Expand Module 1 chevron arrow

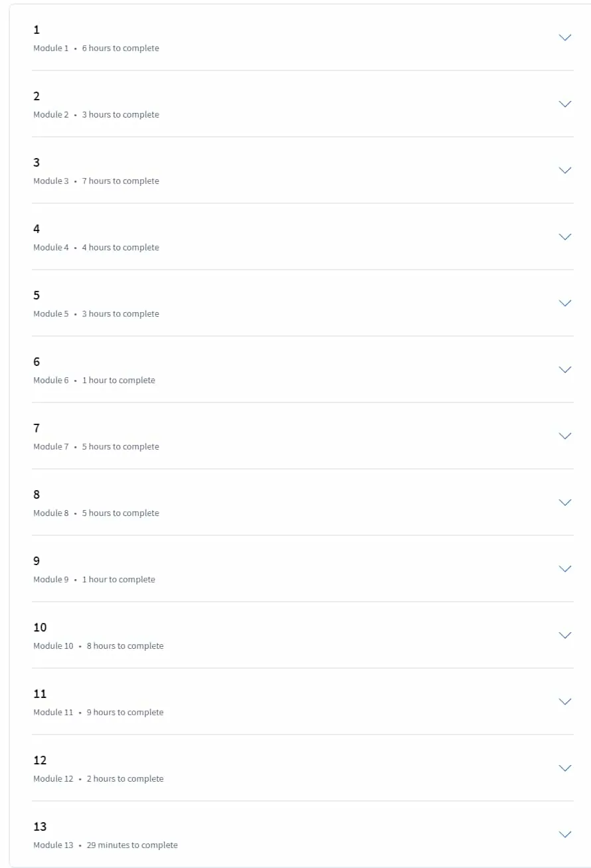pyautogui.click(x=565, y=38)
